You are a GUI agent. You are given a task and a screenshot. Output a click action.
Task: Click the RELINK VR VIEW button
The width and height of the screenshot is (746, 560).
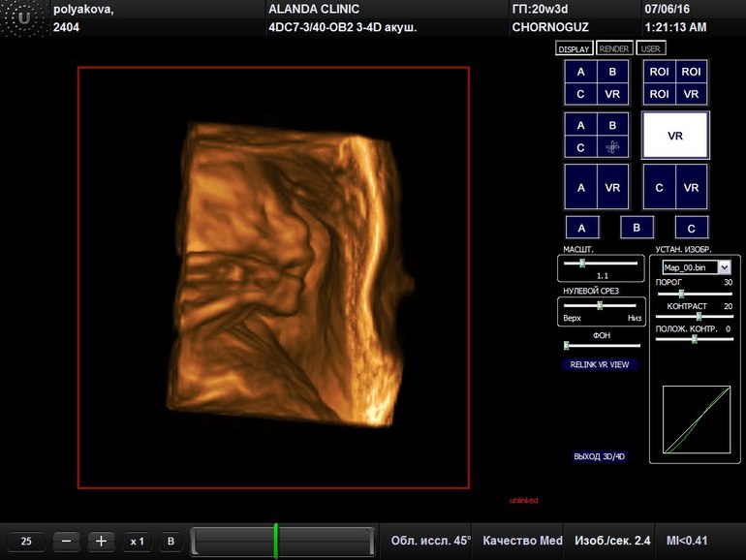pyautogui.click(x=599, y=365)
